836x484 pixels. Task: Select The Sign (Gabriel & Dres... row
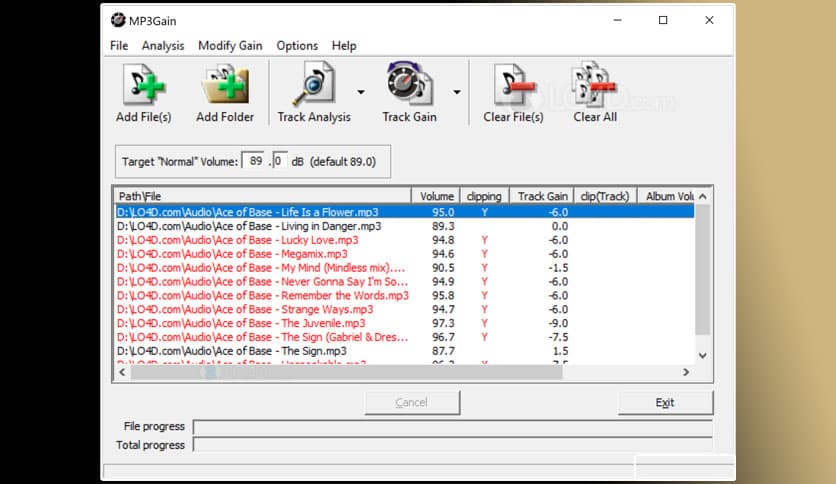405,337
